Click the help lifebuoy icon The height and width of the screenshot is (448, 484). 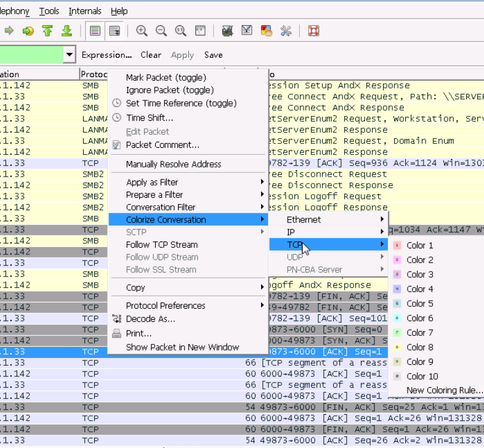tap(313, 31)
